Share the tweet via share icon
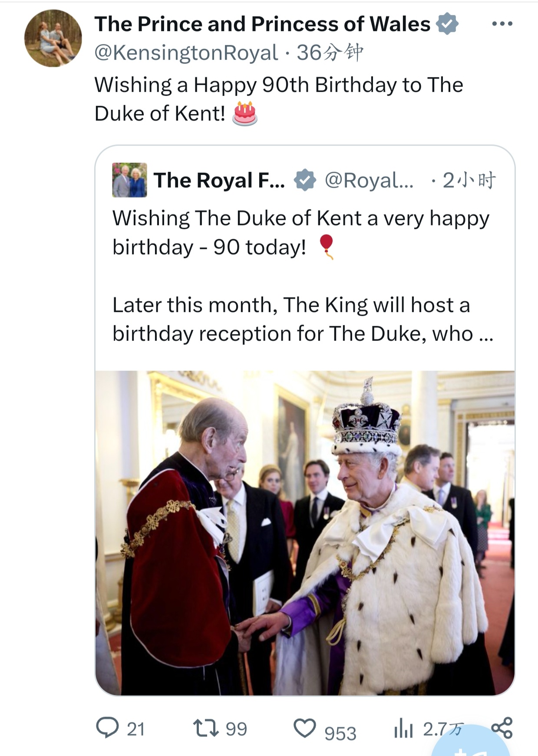 (502, 728)
